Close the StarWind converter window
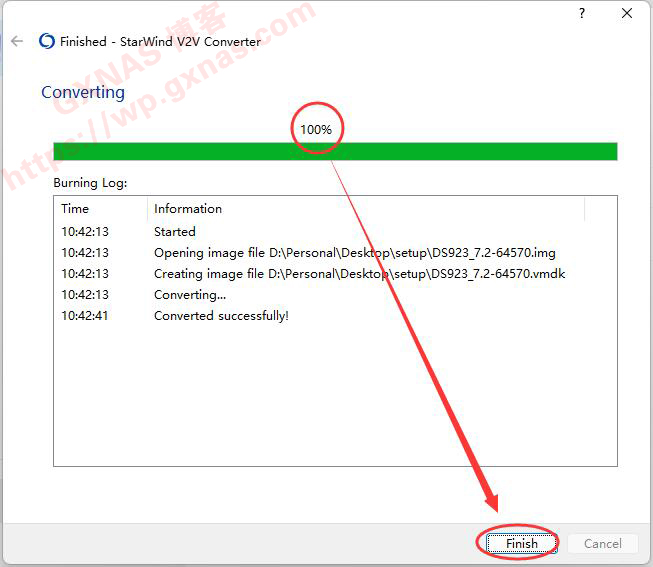Viewport: 653px width, 567px height. [627, 13]
